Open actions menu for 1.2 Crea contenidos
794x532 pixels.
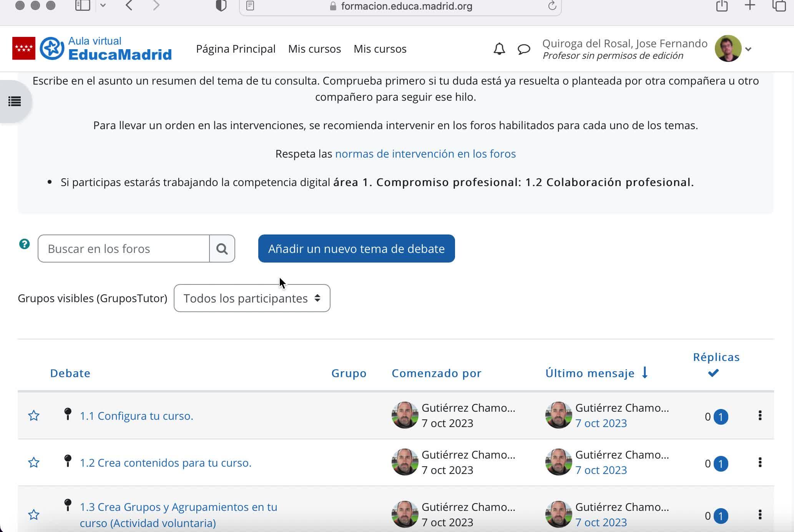[x=759, y=462]
